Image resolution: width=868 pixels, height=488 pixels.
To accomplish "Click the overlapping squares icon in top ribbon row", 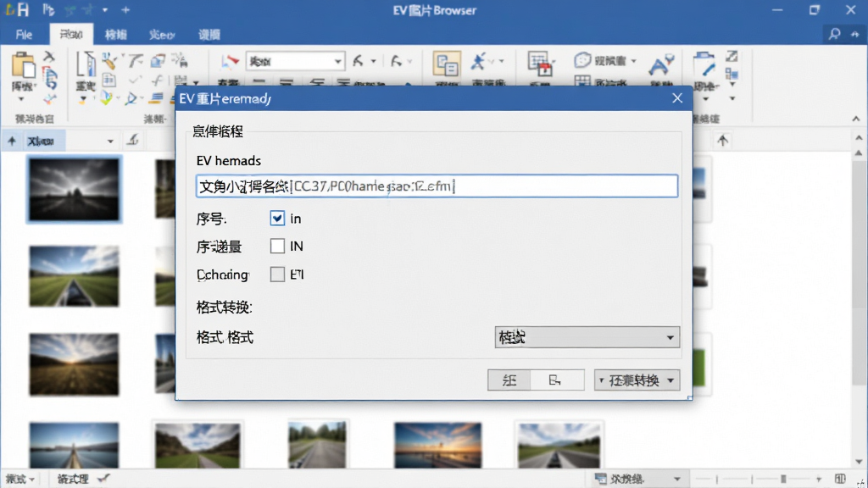I will pyautogui.click(x=159, y=60).
